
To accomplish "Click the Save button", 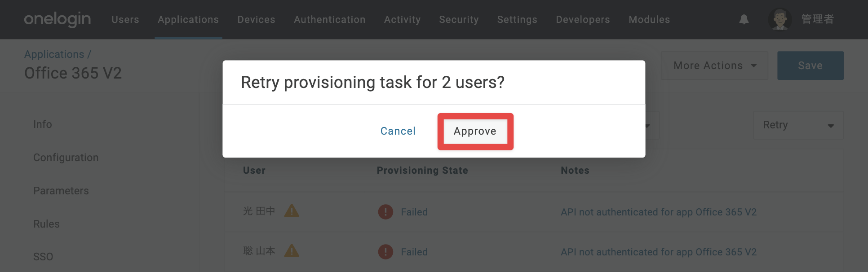I will click(810, 66).
